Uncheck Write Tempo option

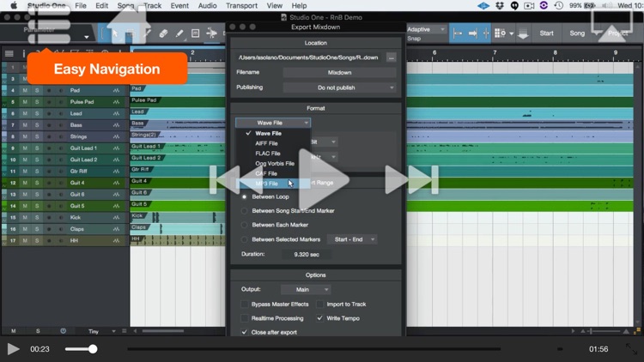click(319, 318)
